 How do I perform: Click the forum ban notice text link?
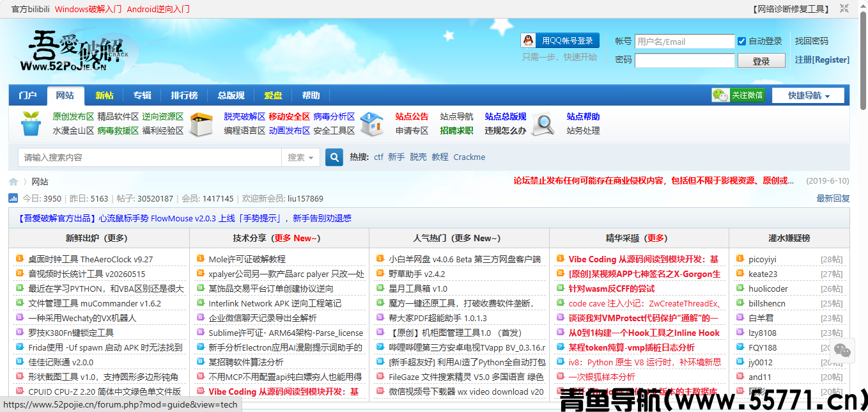point(654,181)
